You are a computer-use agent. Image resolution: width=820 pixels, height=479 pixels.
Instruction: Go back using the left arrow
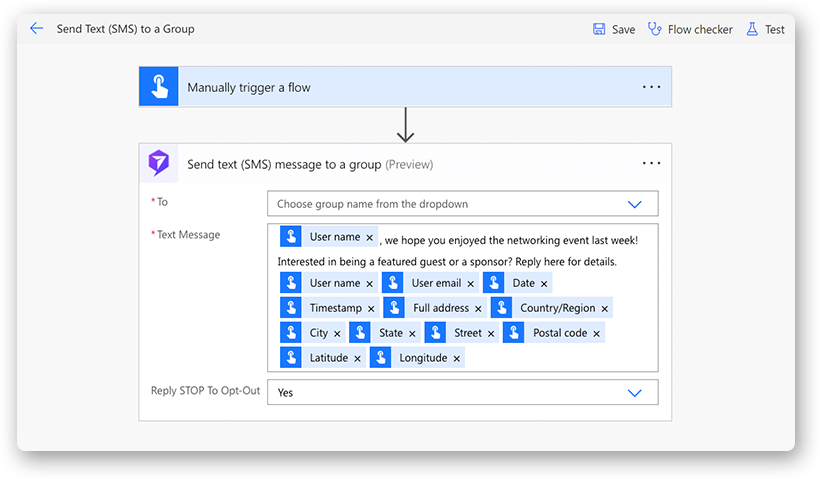click(37, 28)
